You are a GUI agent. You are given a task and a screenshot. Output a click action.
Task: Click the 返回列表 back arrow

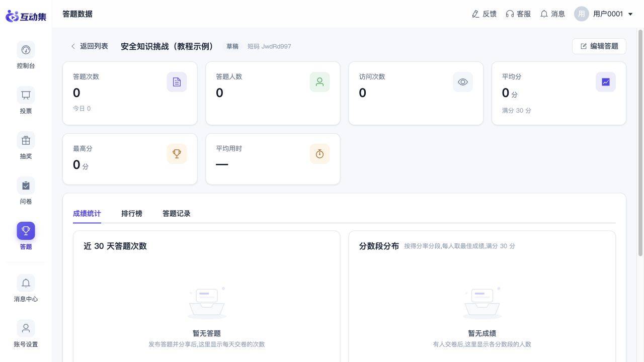pos(73,46)
